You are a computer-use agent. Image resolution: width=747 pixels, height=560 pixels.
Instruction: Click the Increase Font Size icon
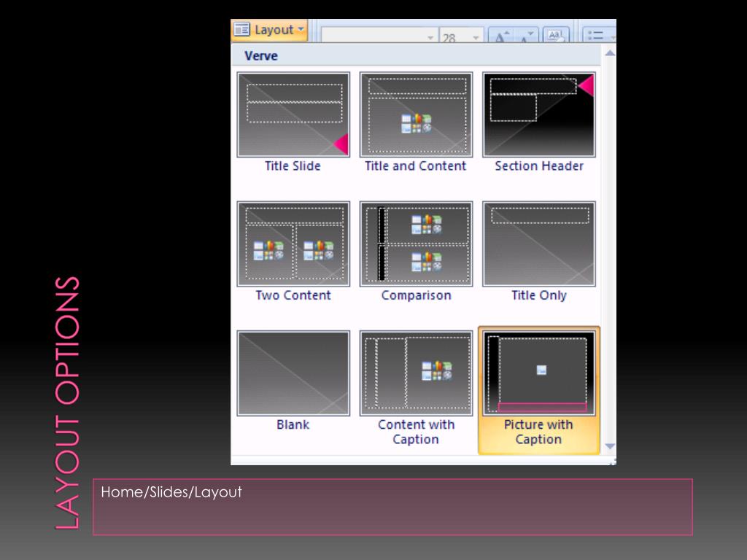pyautogui.click(x=501, y=36)
